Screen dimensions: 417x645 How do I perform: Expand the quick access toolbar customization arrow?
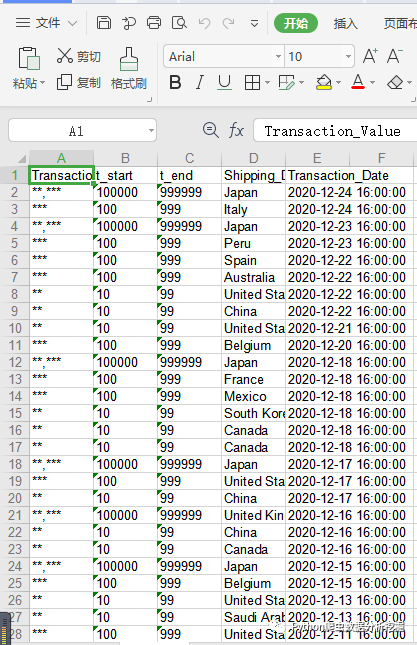click(255, 23)
